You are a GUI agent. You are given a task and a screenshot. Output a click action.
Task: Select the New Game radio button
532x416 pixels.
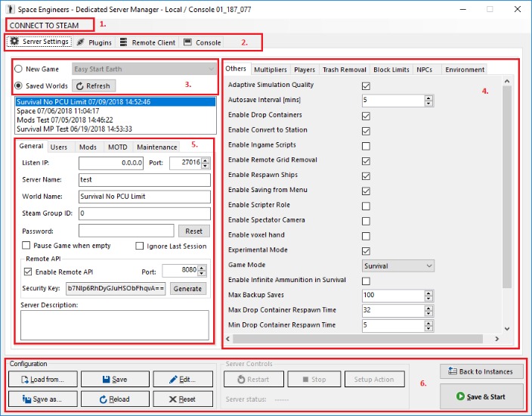(x=19, y=69)
